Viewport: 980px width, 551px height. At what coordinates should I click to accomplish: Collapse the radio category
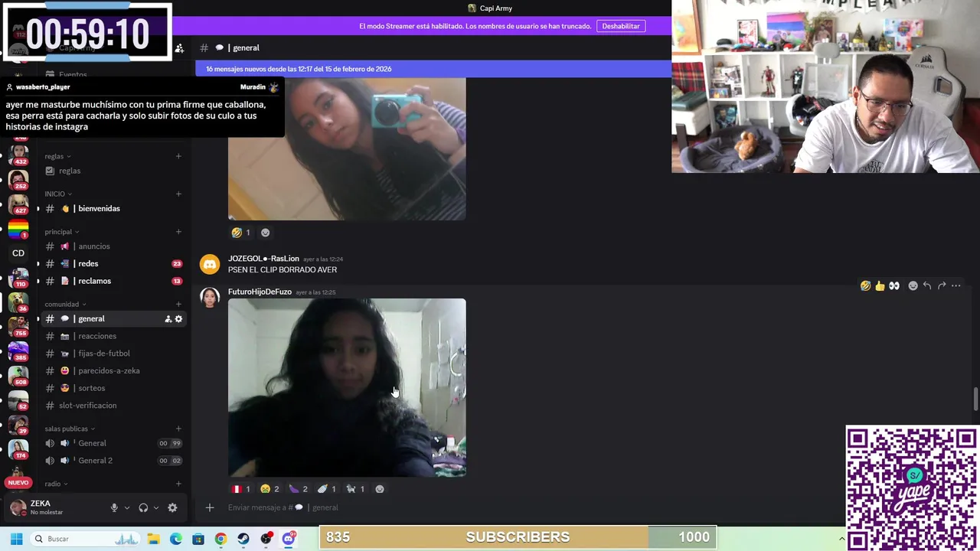[56, 484]
